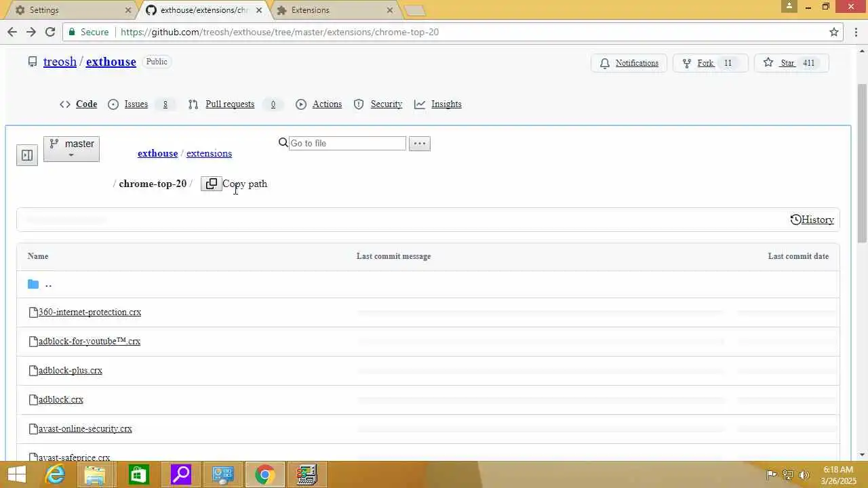Go to extensions breadcrumb link
The image size is (868, 488).
pos(209,153)
